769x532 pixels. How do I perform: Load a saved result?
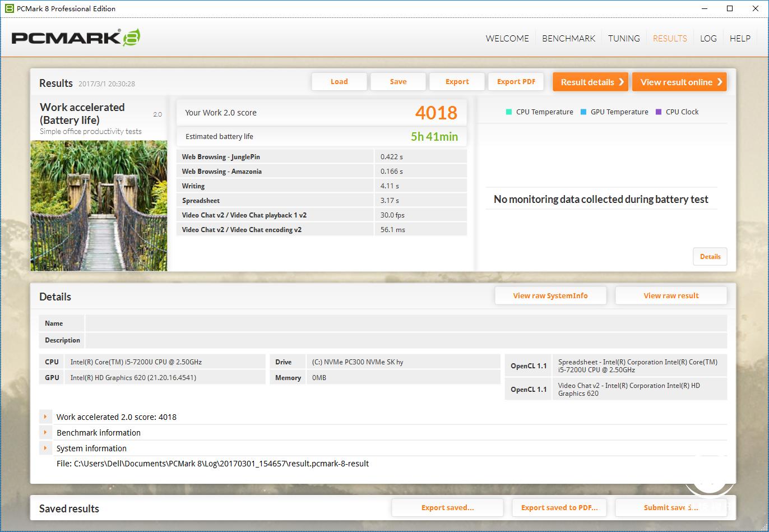point(339,81)
